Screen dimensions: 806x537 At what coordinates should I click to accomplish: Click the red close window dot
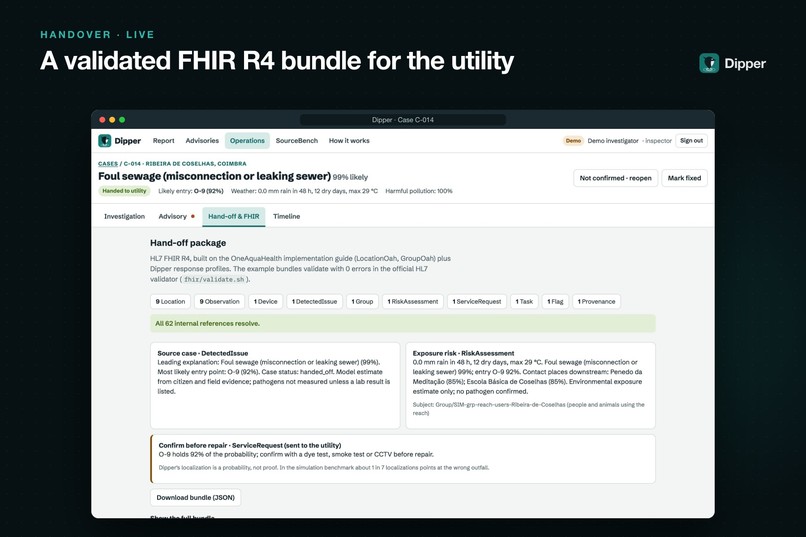(x=102, y=120)
